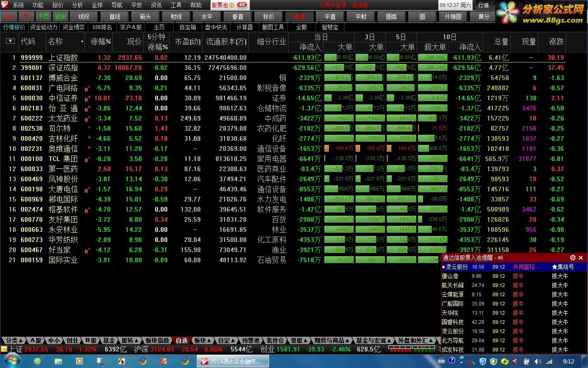Click the settings gear in the 通达信 alert popup
The image size is (588, 368).
(x=572, y=258)
